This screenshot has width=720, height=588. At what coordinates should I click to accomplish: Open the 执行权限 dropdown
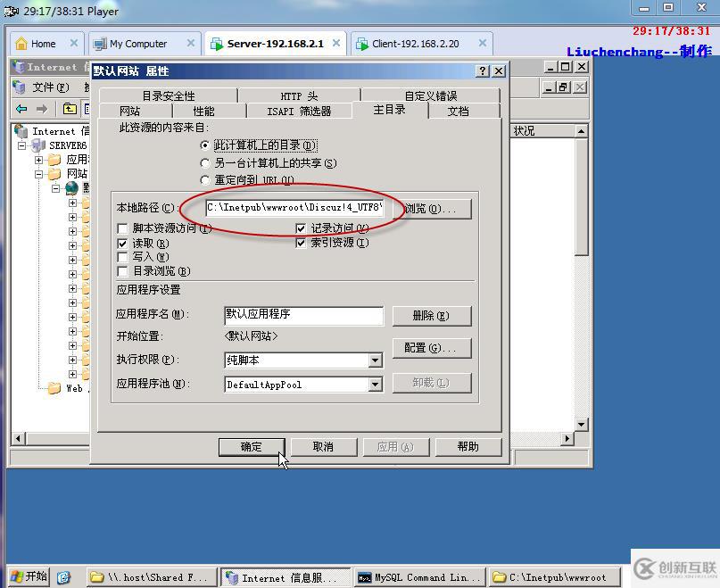pyautogui.click(x=375, y=360)
